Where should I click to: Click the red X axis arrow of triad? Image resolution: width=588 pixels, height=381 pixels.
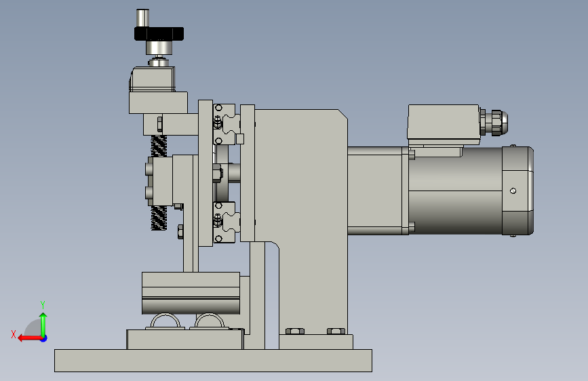[x=29, y=338]
